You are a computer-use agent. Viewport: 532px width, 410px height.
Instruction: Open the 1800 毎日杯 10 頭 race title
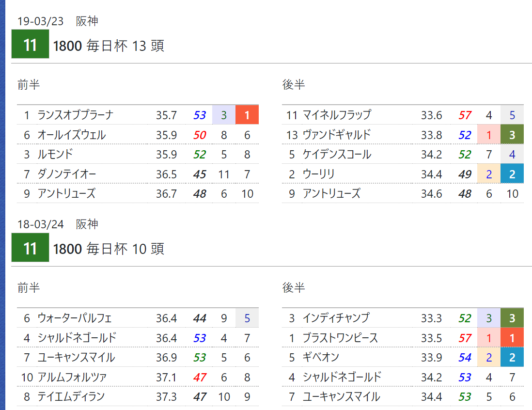click(109, 249)
